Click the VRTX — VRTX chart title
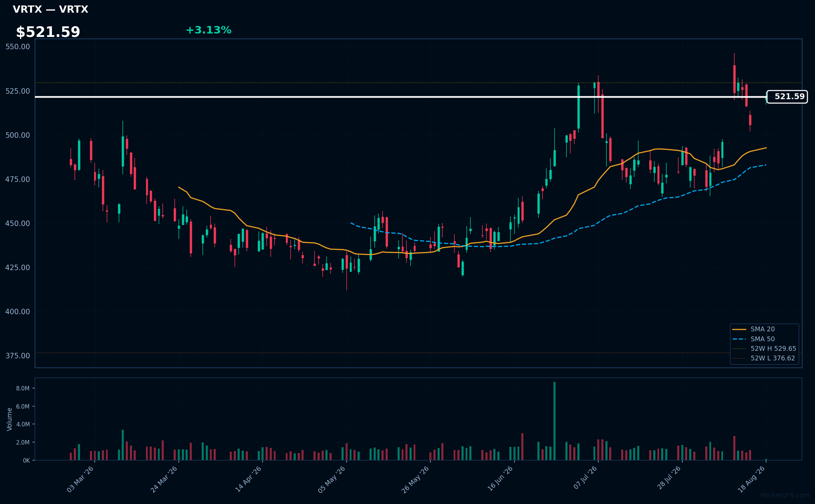Viewport: 815px width, 504px height. pyautogui.click(x=50, y=9)
